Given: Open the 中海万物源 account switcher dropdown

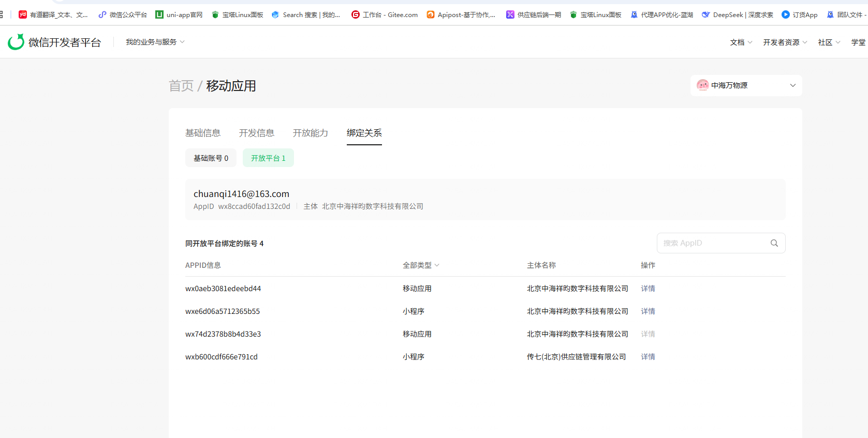Looking at the screenshot, I should coord(746,85).
